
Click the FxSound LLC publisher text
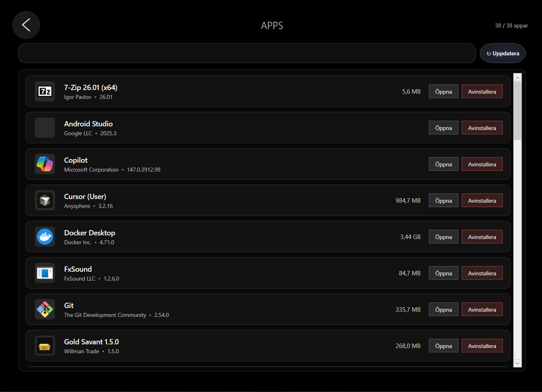80,279
